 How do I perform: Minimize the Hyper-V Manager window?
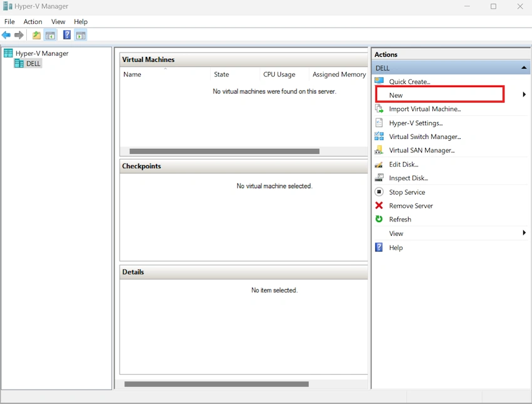click(x=467, y=6)
